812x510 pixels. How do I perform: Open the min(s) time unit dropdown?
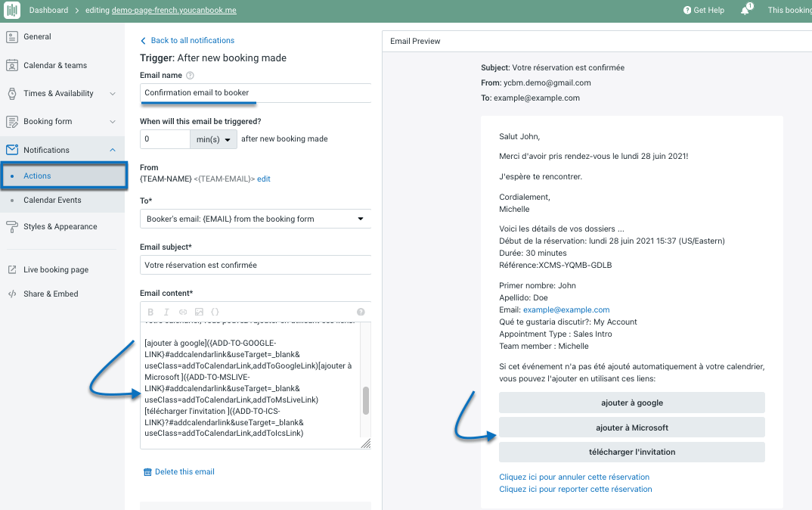(x=212, y=139)
